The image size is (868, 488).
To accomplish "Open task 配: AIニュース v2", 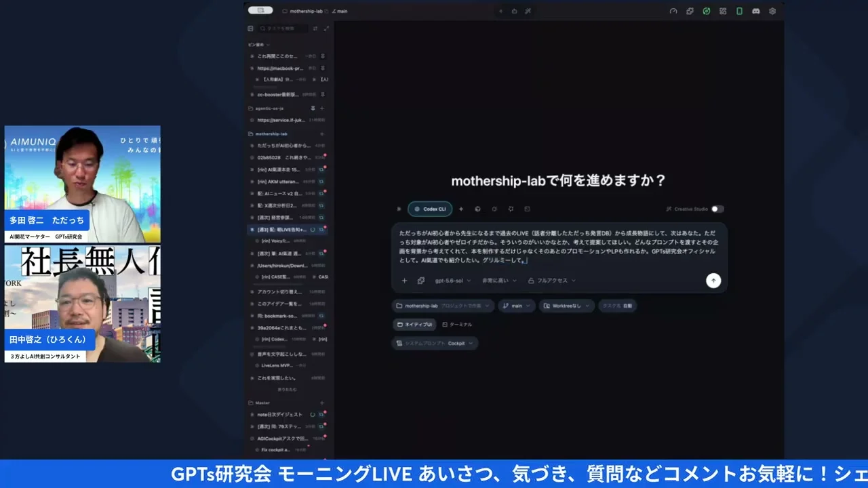I will click(x=288, y=193).
